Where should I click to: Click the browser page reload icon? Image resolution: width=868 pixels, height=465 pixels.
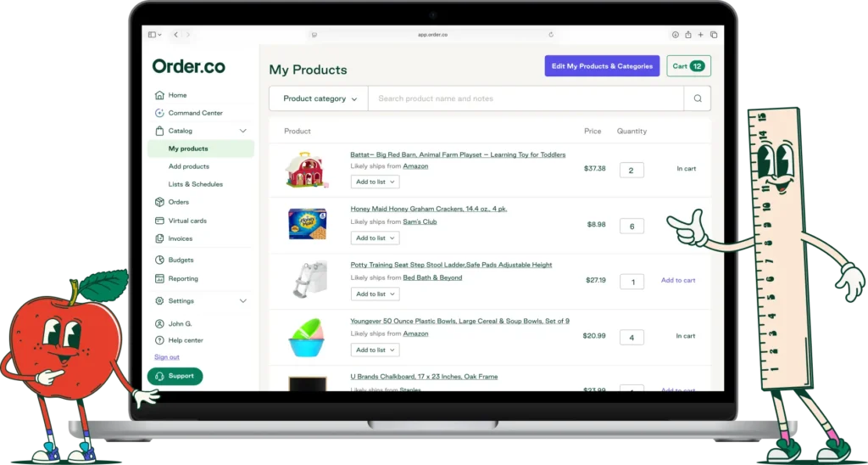(x=551, y=34)
